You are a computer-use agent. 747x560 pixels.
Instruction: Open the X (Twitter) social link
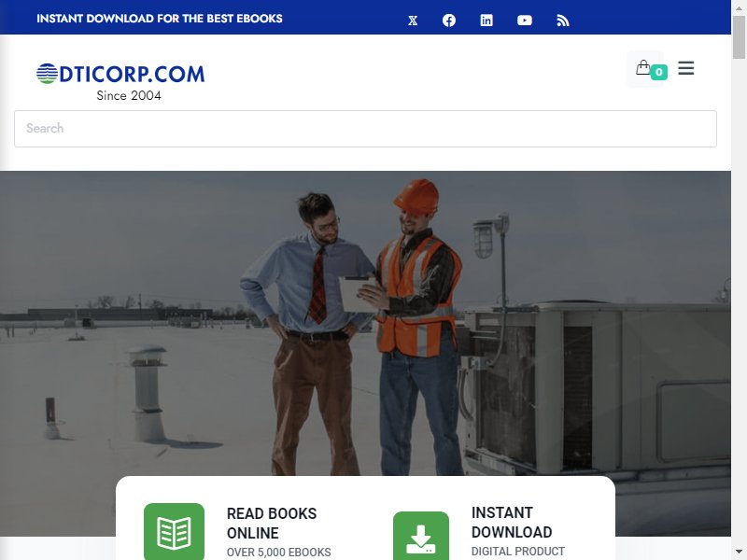click(x=413, y=21)
